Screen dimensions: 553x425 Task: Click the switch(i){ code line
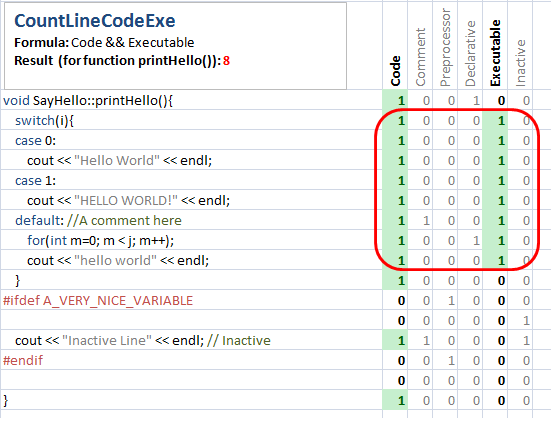[44, 121]
